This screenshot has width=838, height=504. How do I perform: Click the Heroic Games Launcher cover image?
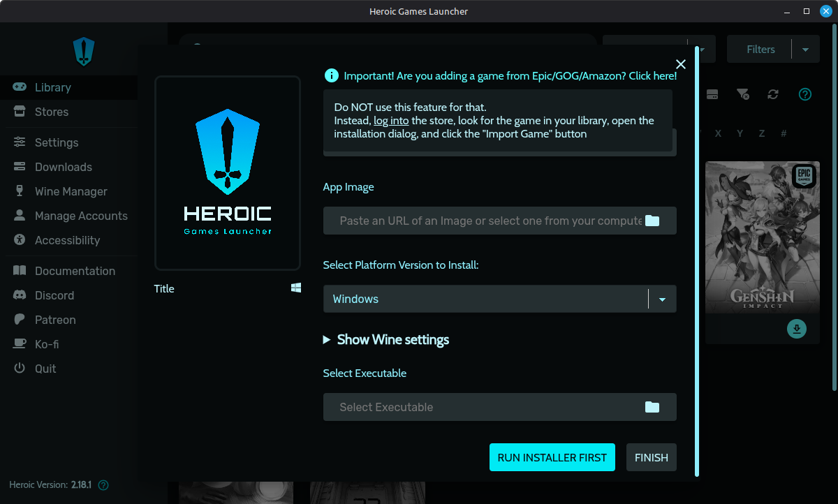click(228, 173)
